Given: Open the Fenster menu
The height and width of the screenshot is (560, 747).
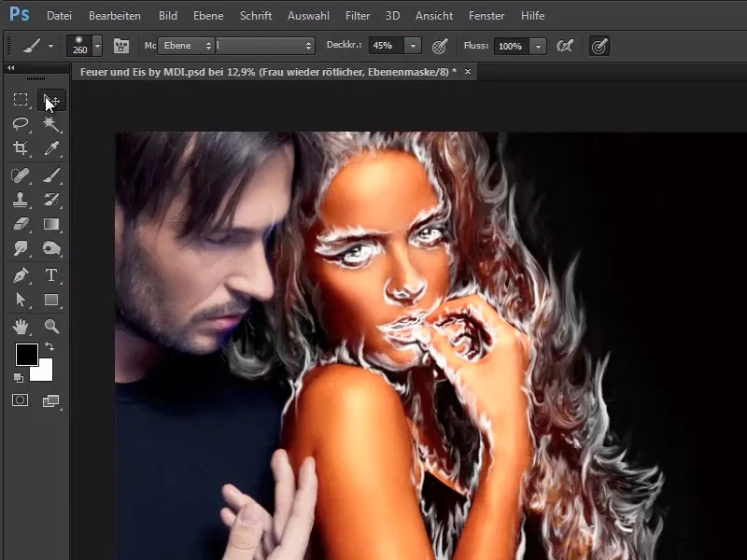Looking at the screenshot, I should click(x=486, y=16).
